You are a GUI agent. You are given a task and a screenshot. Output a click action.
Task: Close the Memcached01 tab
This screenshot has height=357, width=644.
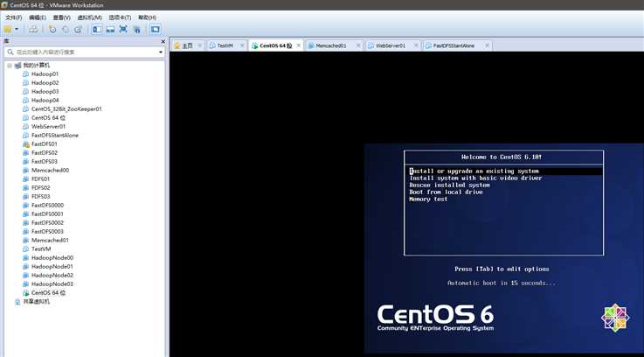tap(358, 45)
